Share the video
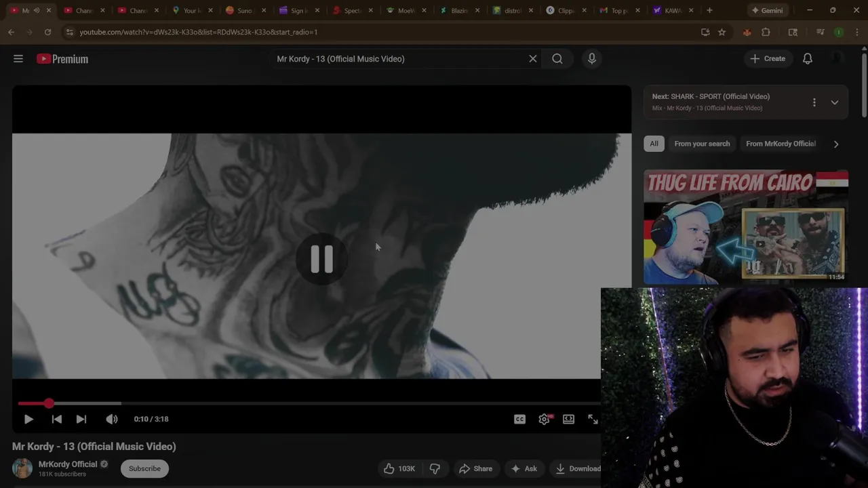Image resolution: width=868 pixels, height=488 pixels. (x=475, y=468)
